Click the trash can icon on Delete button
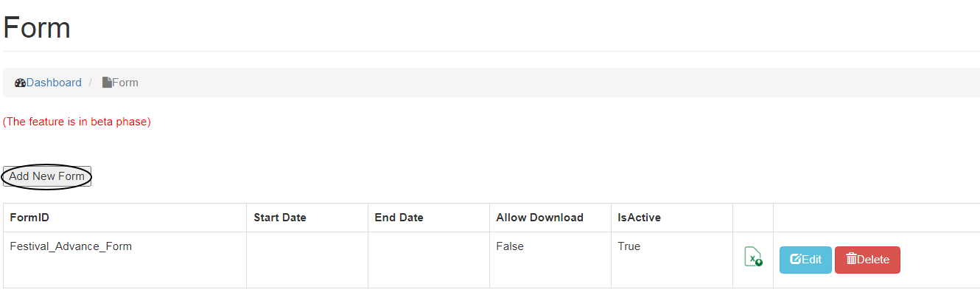The image size is (980, 298). click(851, 260)
